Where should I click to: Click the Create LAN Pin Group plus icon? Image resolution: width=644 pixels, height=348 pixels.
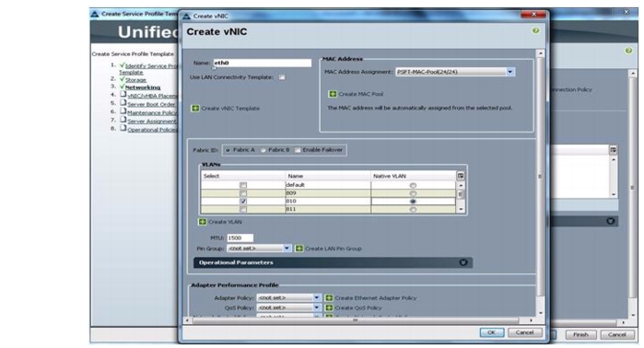(x=299, y=249)
